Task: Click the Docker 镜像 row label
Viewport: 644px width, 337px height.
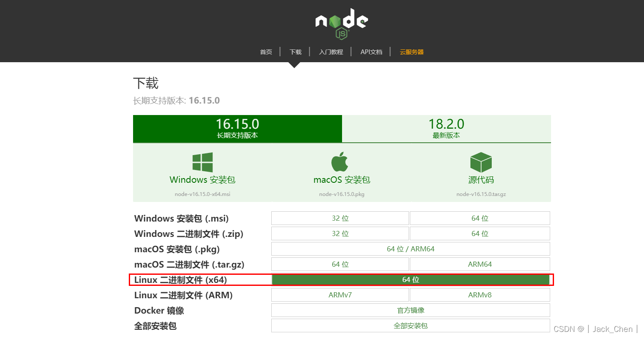Action: pos(159,311)
